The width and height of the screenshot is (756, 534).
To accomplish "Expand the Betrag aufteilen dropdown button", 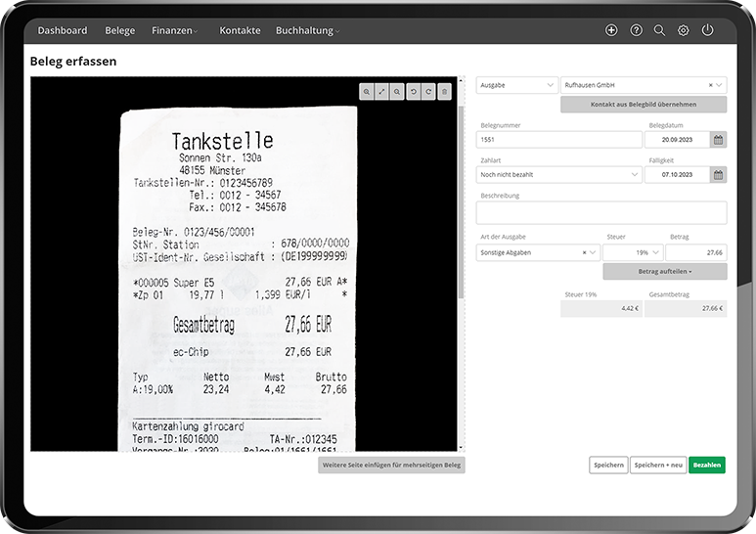I will 665,271.
